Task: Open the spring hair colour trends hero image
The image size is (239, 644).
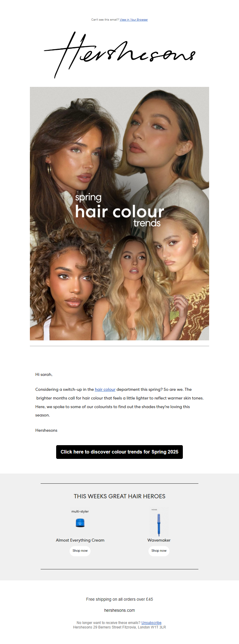Action: click(119, 213)
